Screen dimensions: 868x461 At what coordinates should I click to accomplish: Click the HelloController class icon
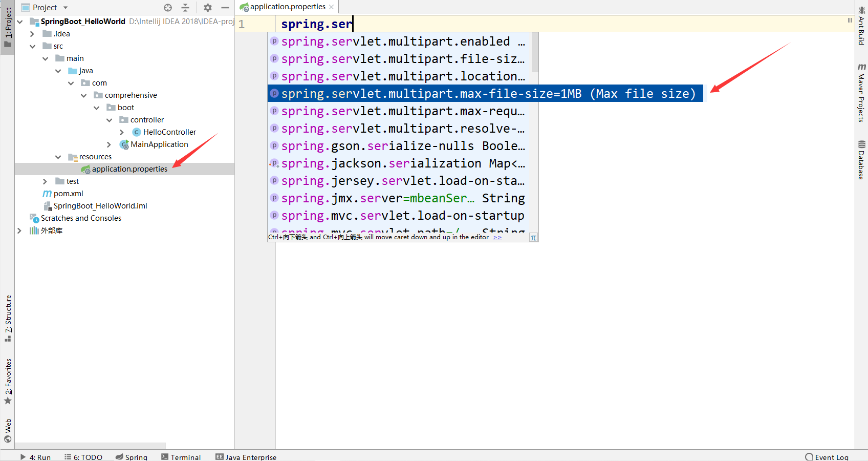137,132
